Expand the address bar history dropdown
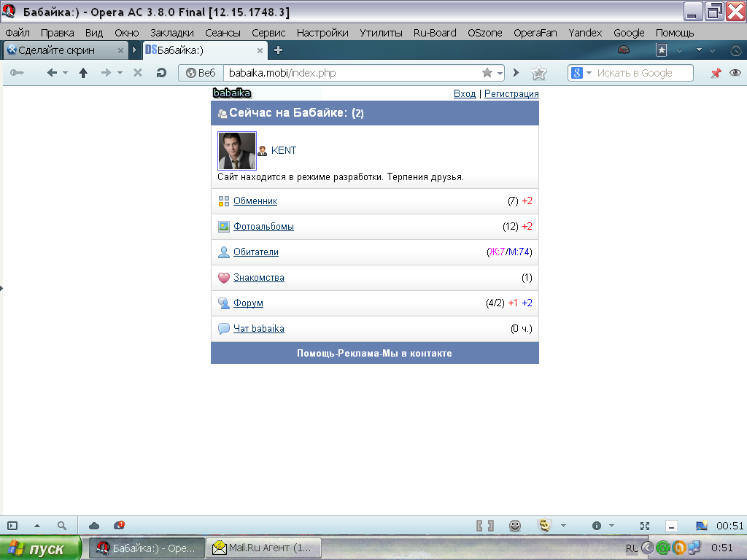The height and width of the screenshot is (560, 747). pos(500,73)
